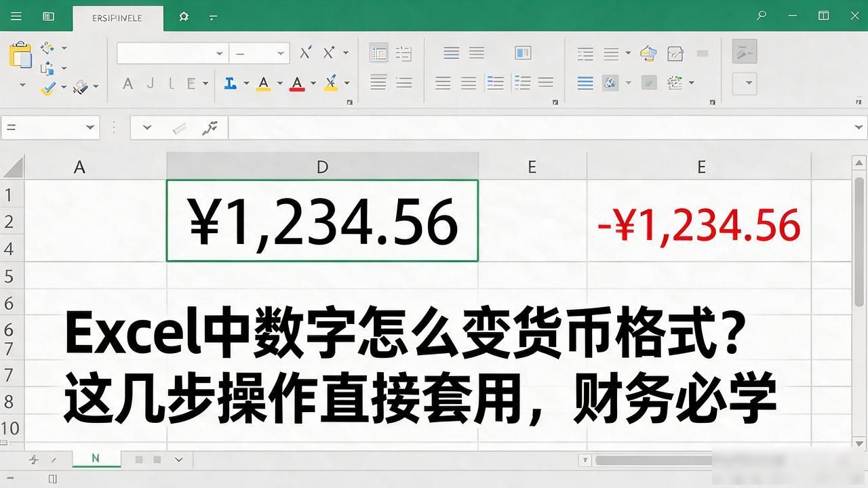Click the pen with yellow underline icon

(x=331, y=83)
